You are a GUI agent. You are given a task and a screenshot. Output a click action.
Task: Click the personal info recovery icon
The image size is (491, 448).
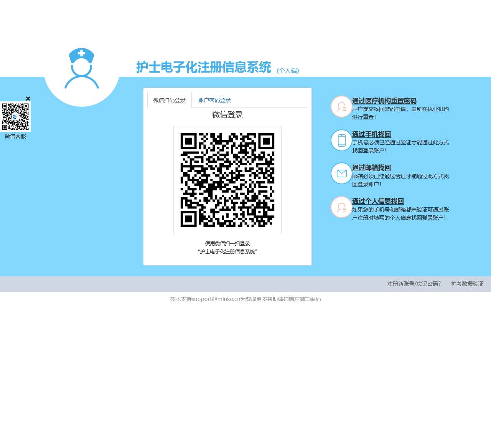coord(341,207)
